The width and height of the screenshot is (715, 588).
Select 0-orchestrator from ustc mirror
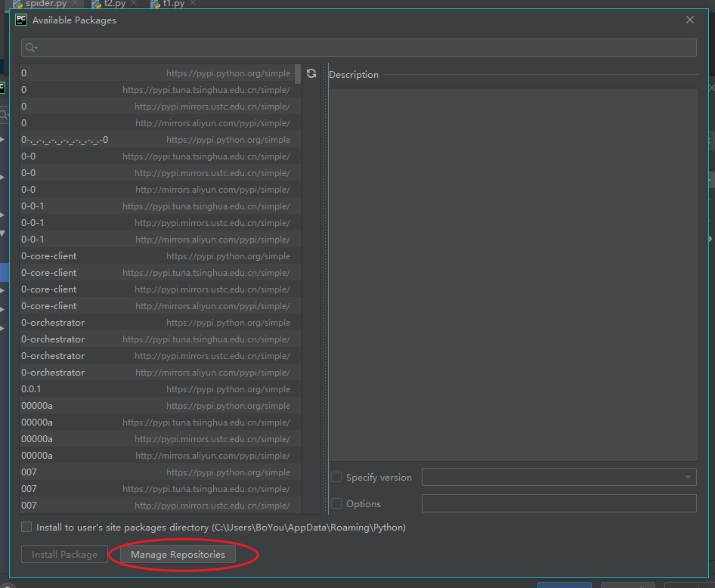pyautogui.click(x=160, y=355)
